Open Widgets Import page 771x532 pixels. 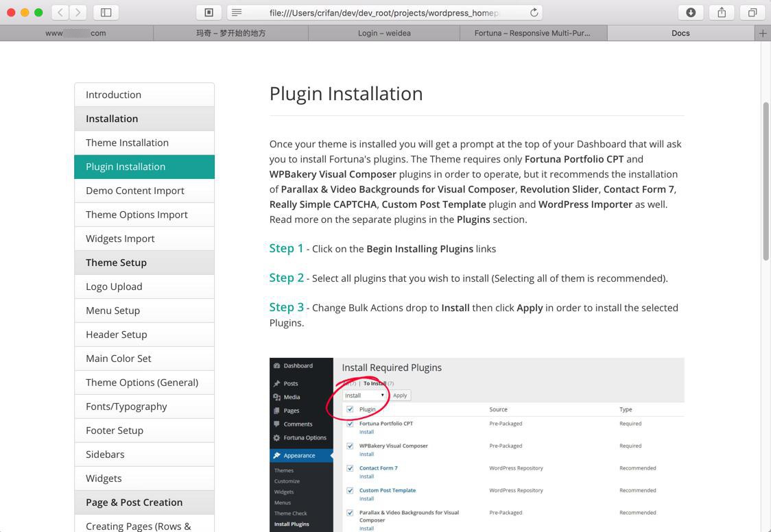pyautogui.click(x=144, y=239)
